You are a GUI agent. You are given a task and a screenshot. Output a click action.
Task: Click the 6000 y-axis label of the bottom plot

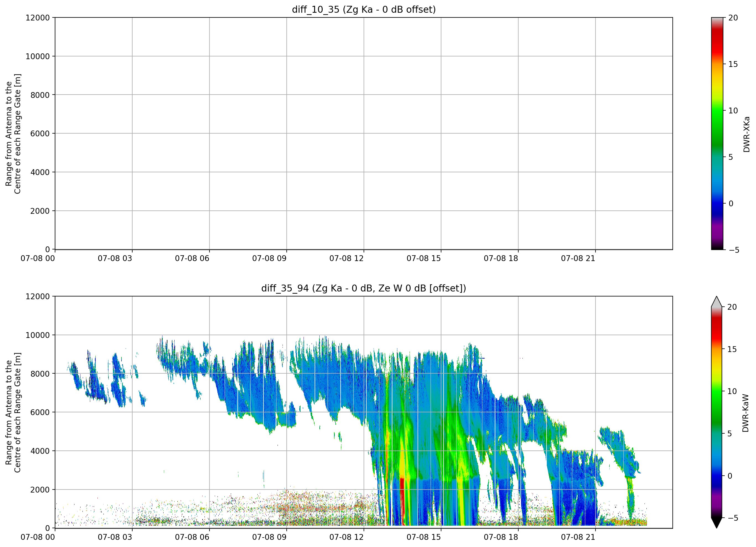pos(40,412)
